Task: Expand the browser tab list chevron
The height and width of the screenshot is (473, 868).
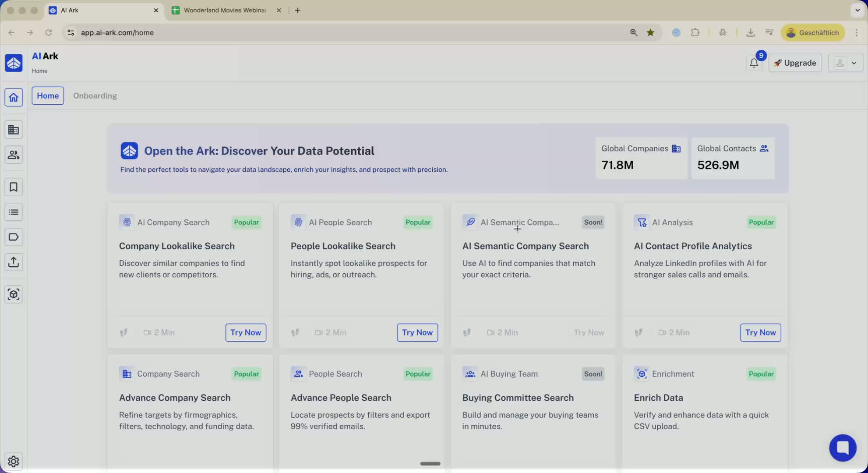Action: click(857, 10)
